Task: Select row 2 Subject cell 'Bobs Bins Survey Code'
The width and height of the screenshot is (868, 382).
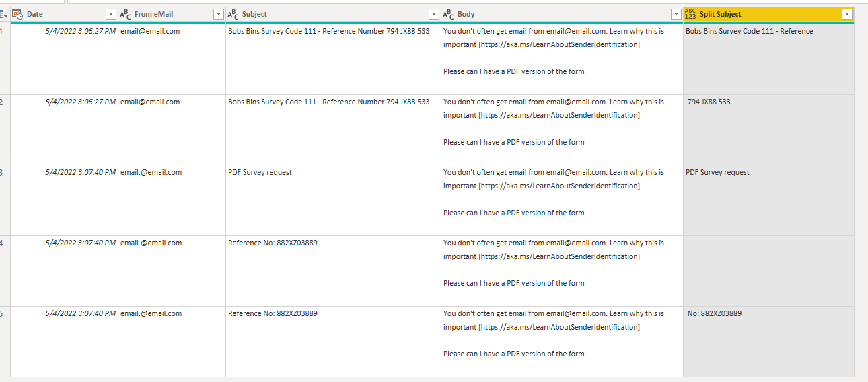Action: pyautogui.click(x=333, y=130)
